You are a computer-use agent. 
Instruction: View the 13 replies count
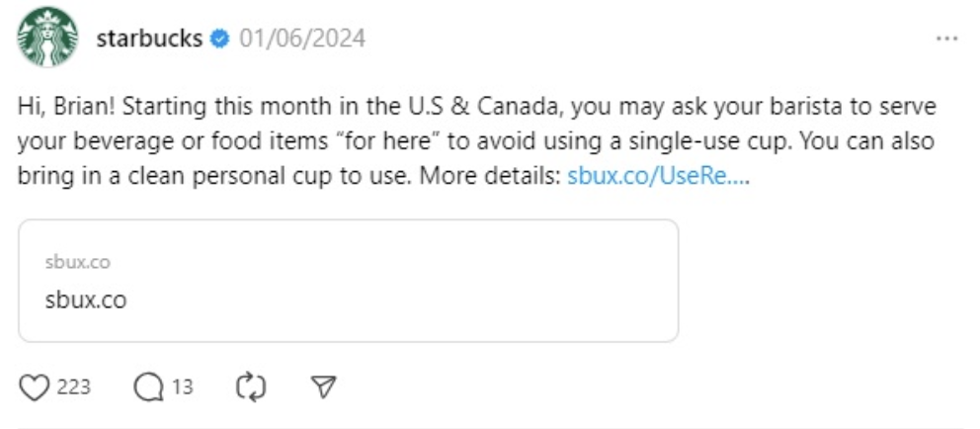[x=182, y=386]
